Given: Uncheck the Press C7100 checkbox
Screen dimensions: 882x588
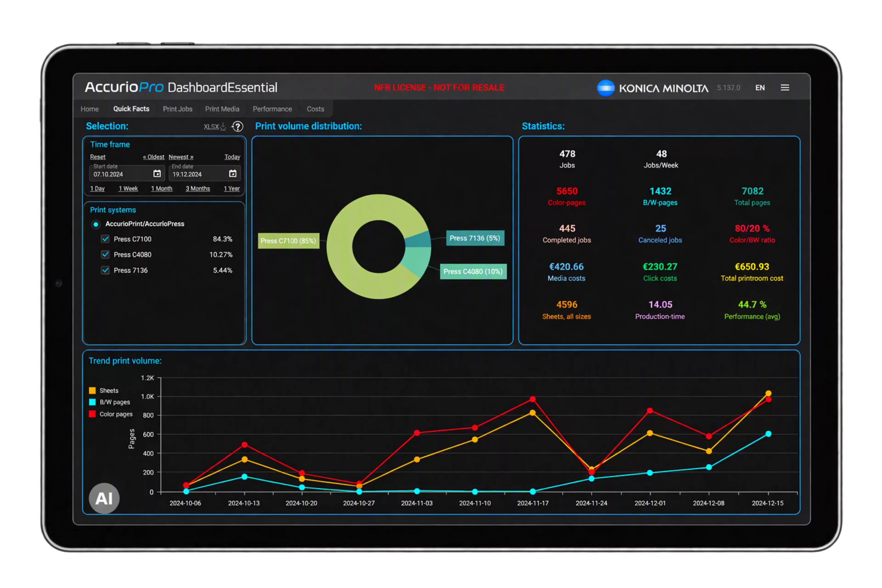Looking at the screenshot, I should [105, 239].
